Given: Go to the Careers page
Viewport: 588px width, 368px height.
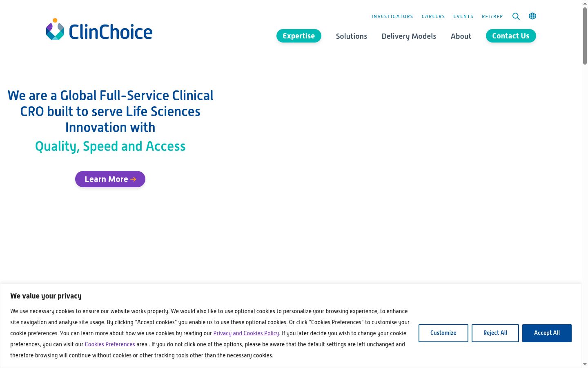Looking at the screenshot, I should tap(433, 16).
